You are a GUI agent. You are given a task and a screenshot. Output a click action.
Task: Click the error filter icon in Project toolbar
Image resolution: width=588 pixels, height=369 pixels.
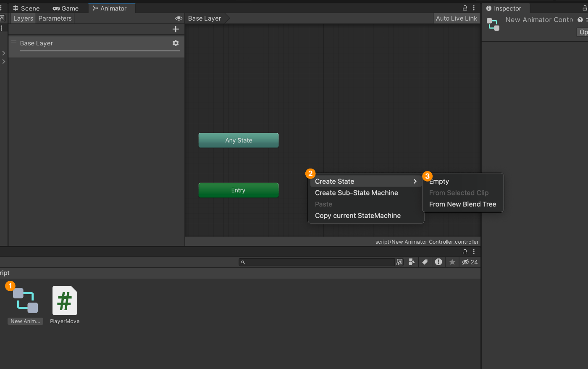(438, 262)
